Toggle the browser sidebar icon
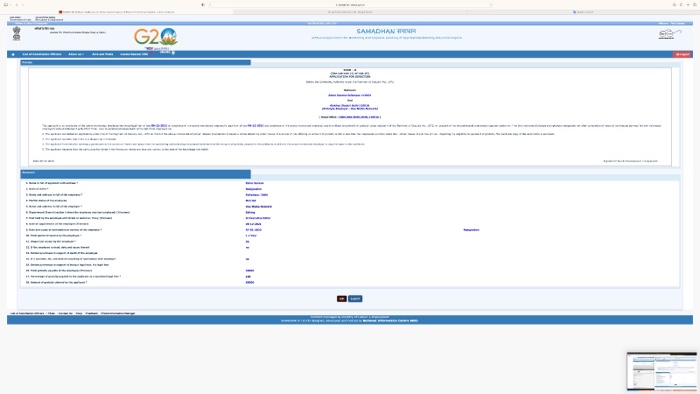 pyautogui.click(x=6, y=4)
